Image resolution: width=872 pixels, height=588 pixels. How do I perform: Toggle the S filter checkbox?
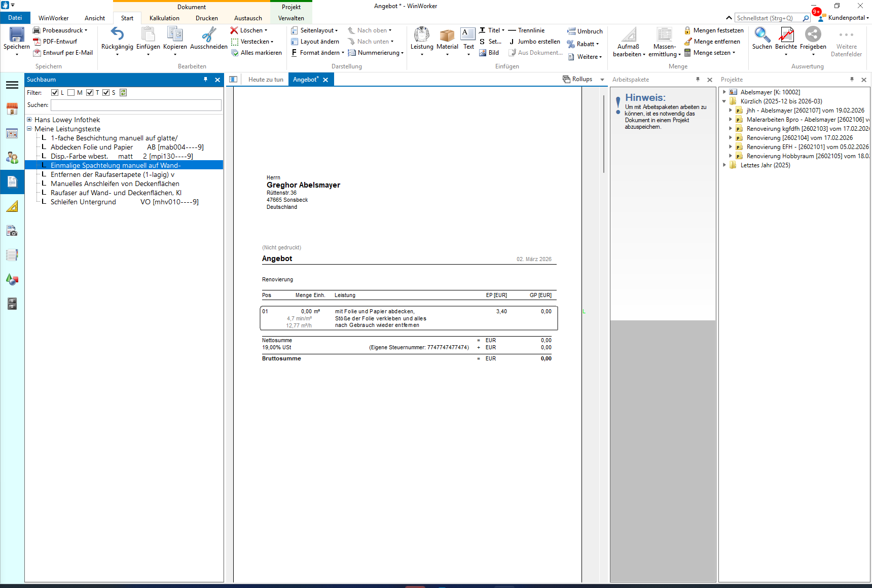click(106, 93)
